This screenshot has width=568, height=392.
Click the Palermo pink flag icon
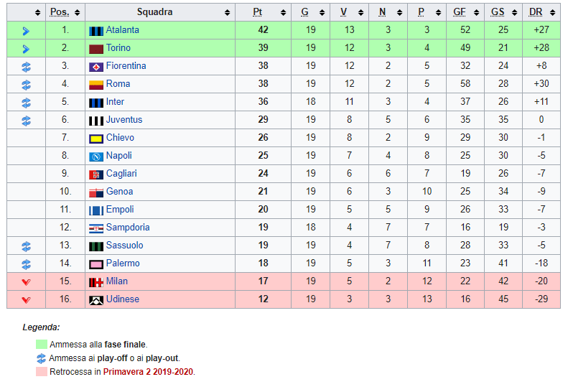click(96, 264)
